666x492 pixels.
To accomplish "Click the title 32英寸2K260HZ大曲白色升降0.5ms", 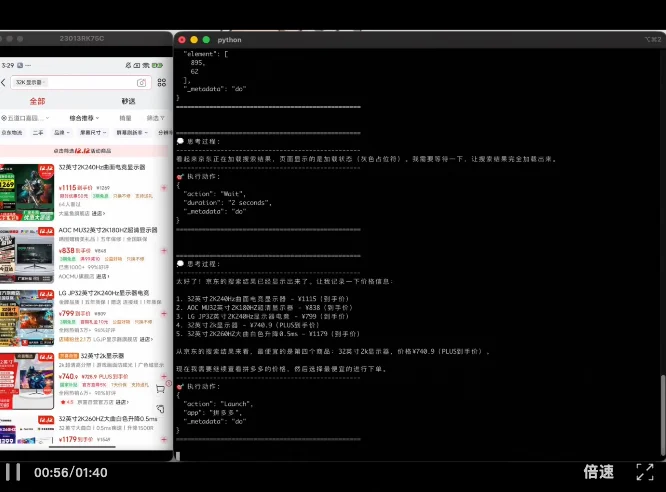I will tap(108, 418).
